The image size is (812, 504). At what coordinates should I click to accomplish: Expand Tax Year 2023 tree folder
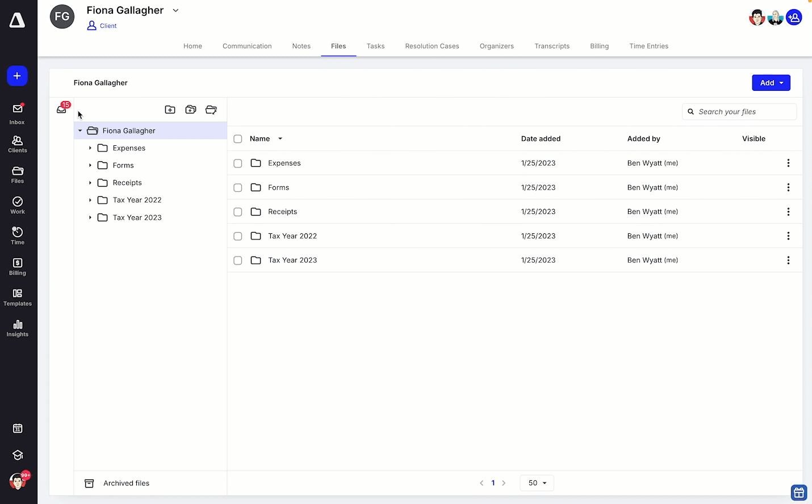click(x=90, y=217)
